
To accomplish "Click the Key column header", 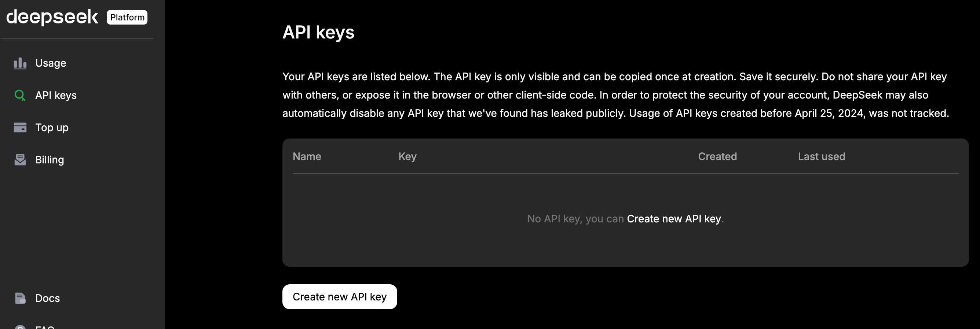I will point(407,156).
